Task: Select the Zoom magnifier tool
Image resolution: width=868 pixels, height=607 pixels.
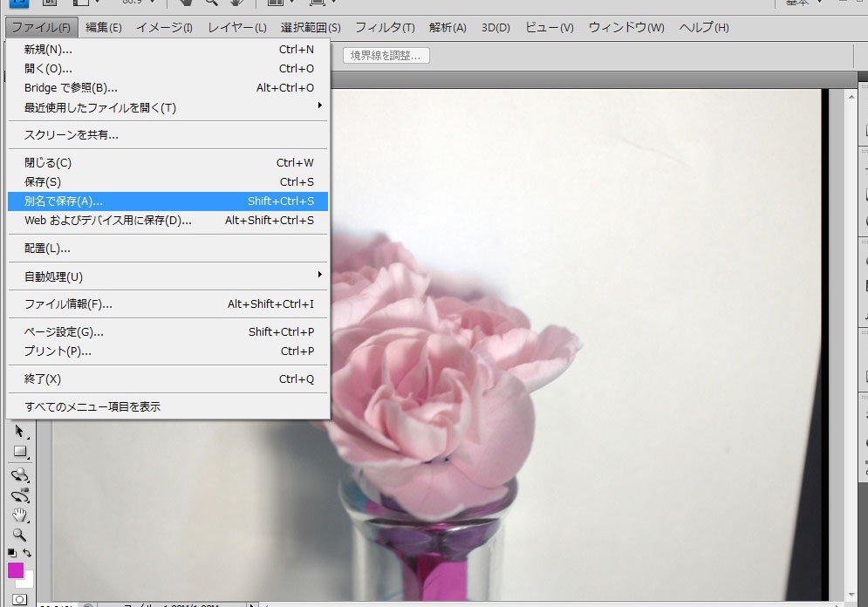Action: (19, 535)
